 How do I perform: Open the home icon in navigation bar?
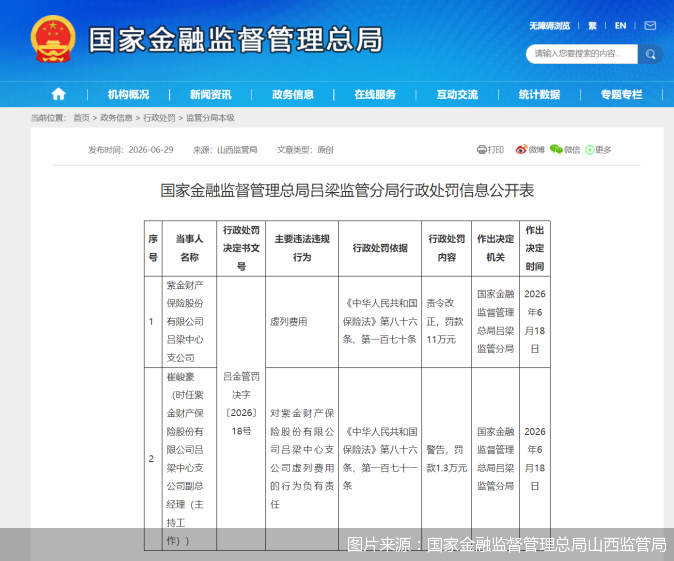(58, 94)
